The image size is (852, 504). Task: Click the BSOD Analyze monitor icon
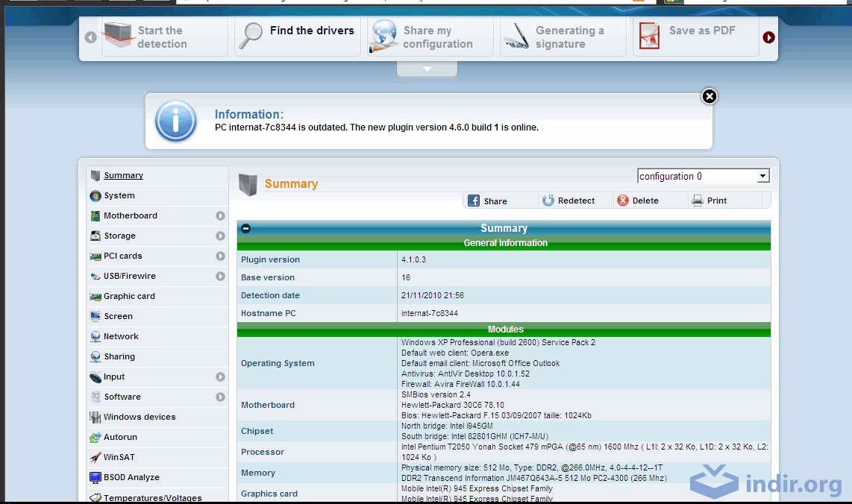pos(95,477)
